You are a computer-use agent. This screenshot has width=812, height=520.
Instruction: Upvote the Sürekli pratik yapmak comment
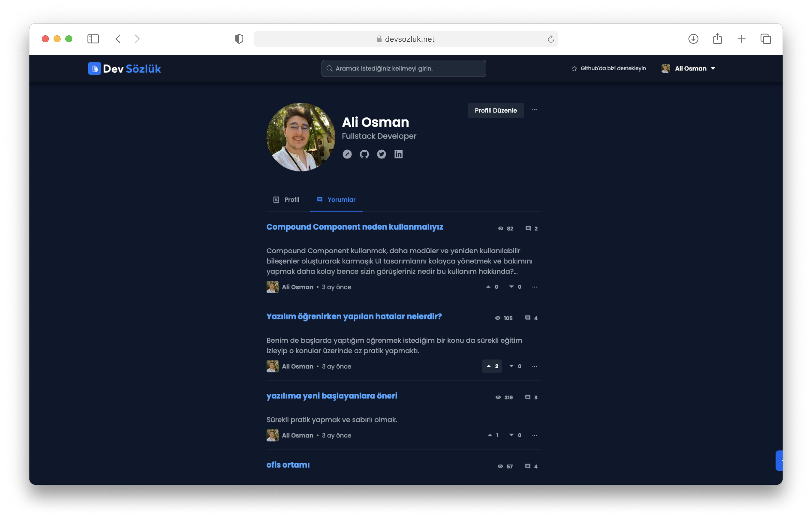tap(493, 435)
